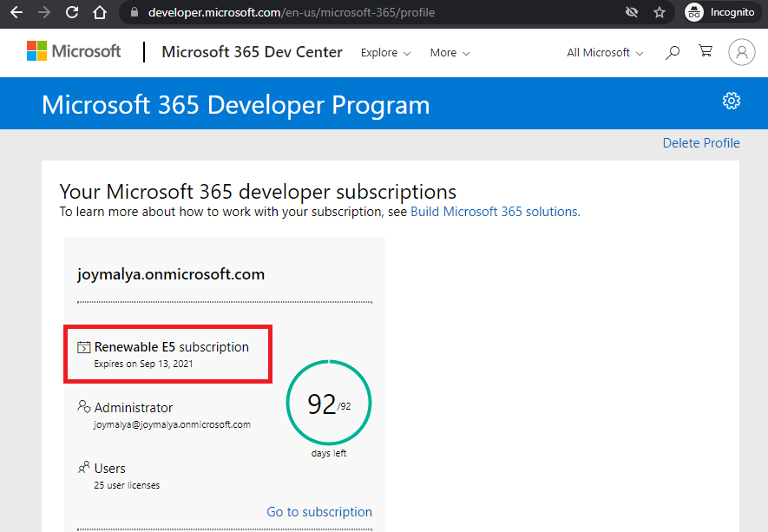Open the account sign-in avatar icon
768x532 pixels.
(x=742, y=52)
